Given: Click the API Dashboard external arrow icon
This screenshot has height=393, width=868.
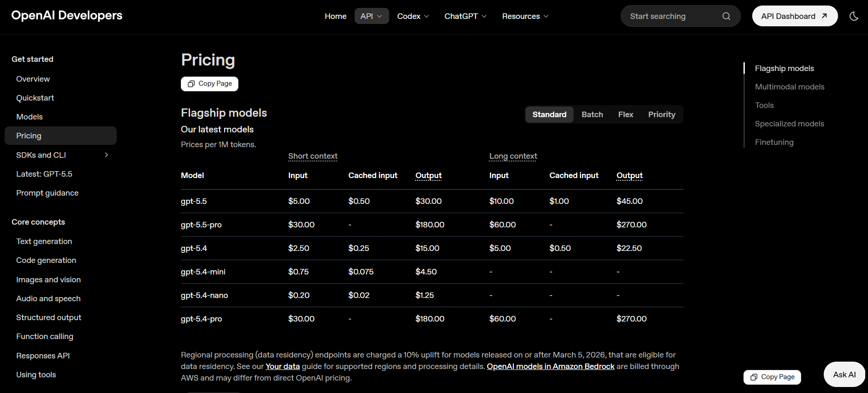Looking at the screenshot, I should [x=824, y=16].
